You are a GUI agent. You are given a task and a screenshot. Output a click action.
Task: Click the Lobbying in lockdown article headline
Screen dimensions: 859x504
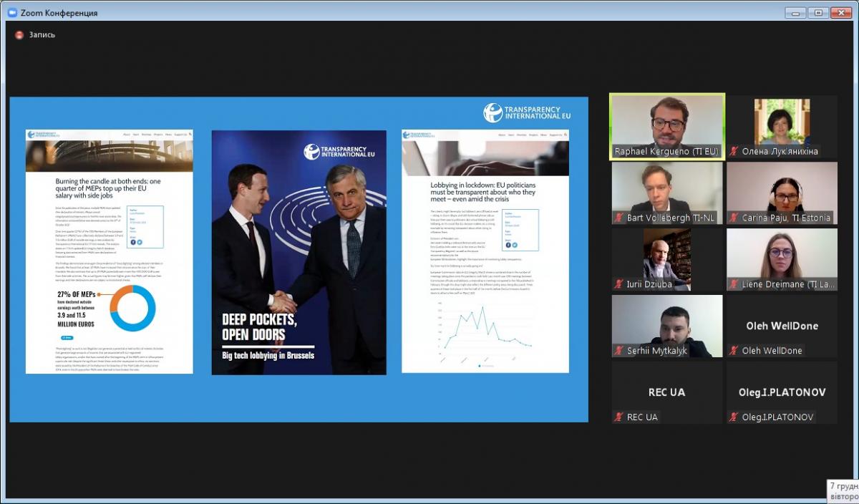483,193
